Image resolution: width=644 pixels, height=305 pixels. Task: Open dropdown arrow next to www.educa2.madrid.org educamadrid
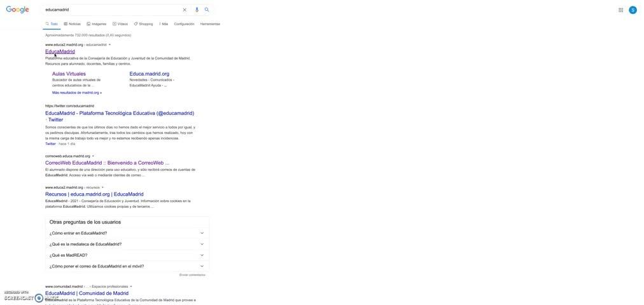click(109, 44)
